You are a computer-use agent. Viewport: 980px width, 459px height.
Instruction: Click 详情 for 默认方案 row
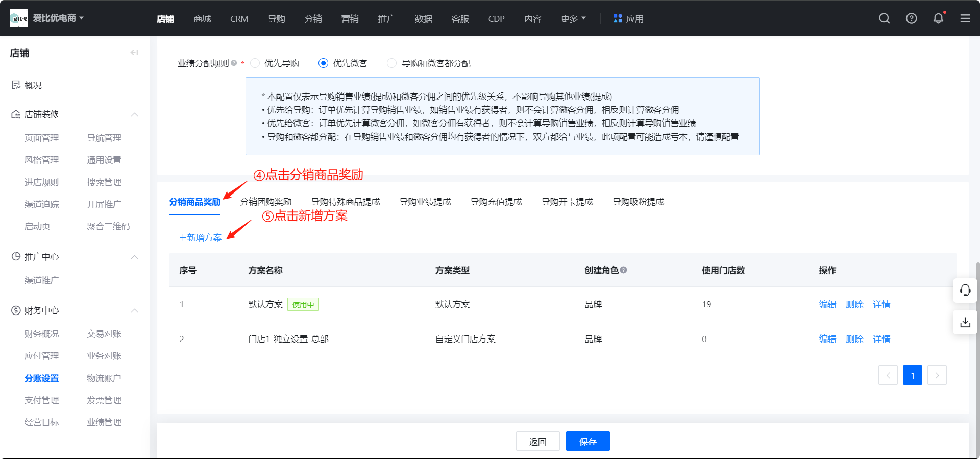pos(881,304)
